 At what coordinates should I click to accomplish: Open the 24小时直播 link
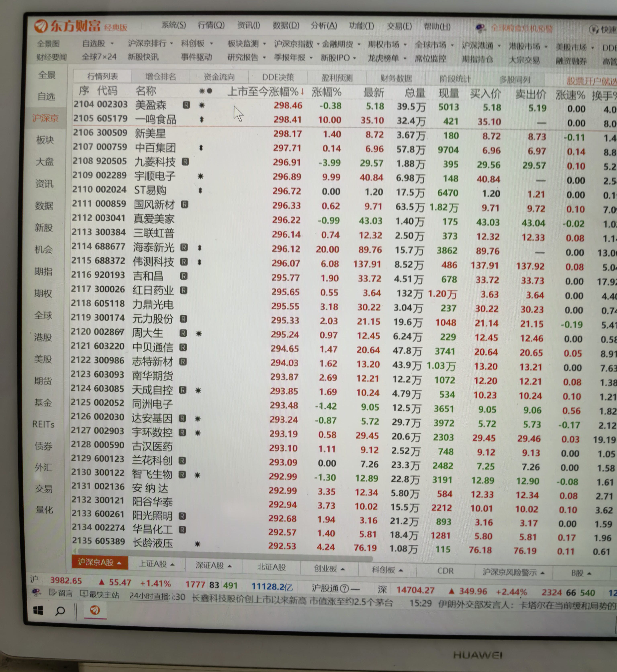tap(149, 596)
